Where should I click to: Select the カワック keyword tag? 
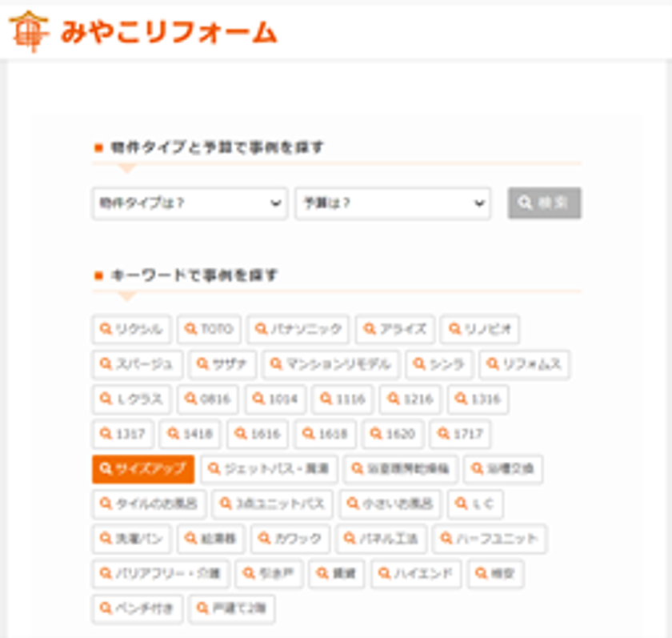tap(290, 539)
